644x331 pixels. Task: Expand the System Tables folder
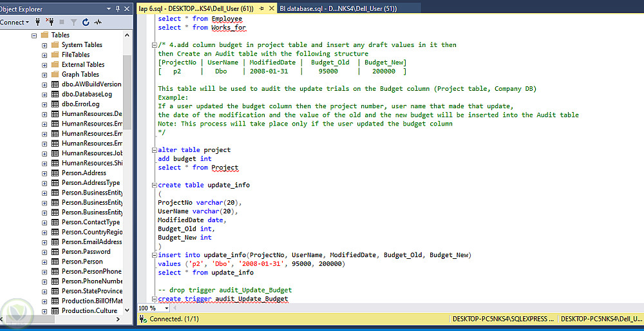point(44,45)
